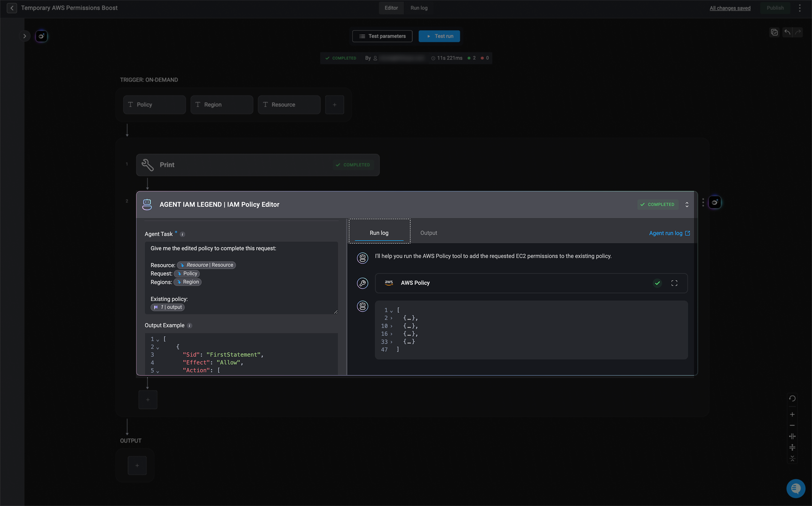Redo the last change
The height and width of the screenshot is (506, 812).
798,32
